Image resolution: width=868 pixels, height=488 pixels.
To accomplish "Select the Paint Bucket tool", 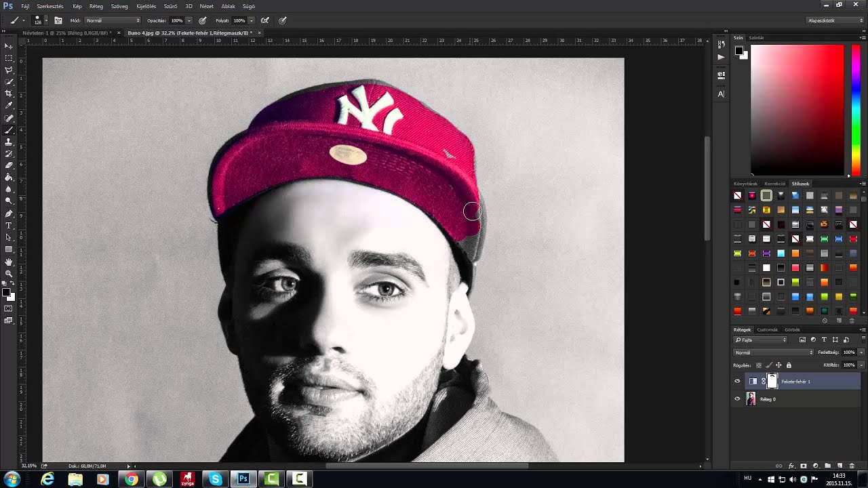I will tap(9, 178).
